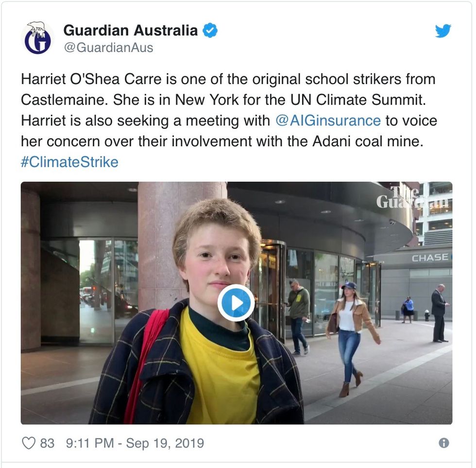This screenshot has width=476, height=468.
Task: Open the 9:11 PM - Sep 19, 2019 timestamp
Action: click(135, 443)
